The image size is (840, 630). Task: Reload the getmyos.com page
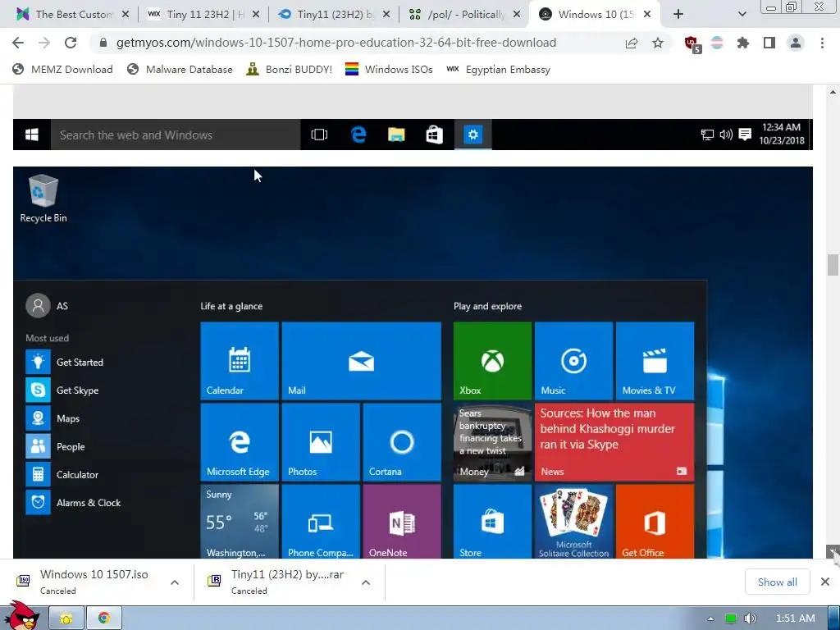click(71, 43)
